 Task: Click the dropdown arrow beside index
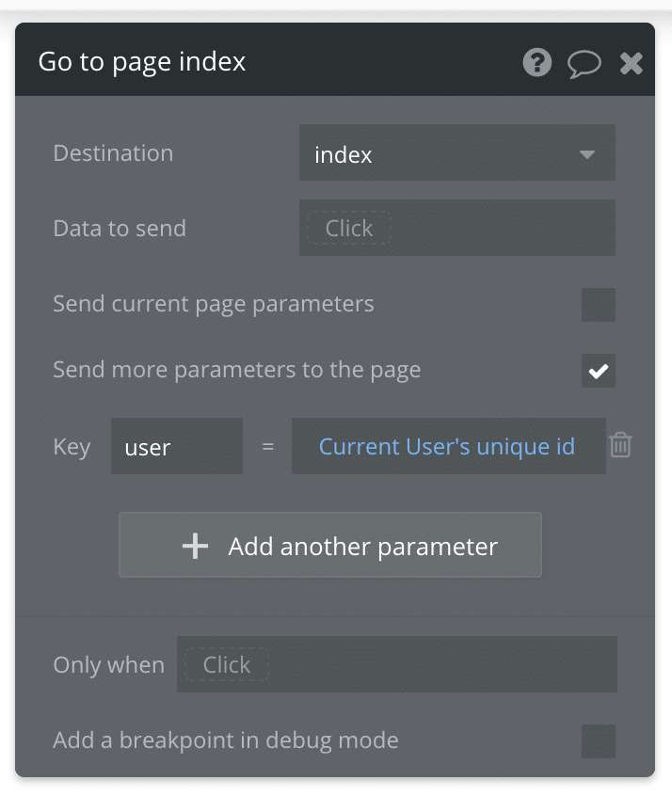(588, 153)
